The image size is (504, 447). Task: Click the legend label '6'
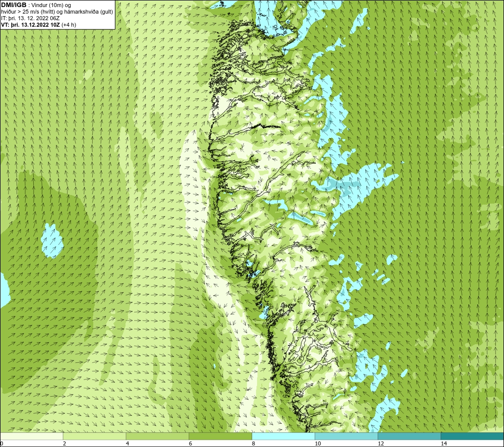pyautogui.click(x=191, y=443)
